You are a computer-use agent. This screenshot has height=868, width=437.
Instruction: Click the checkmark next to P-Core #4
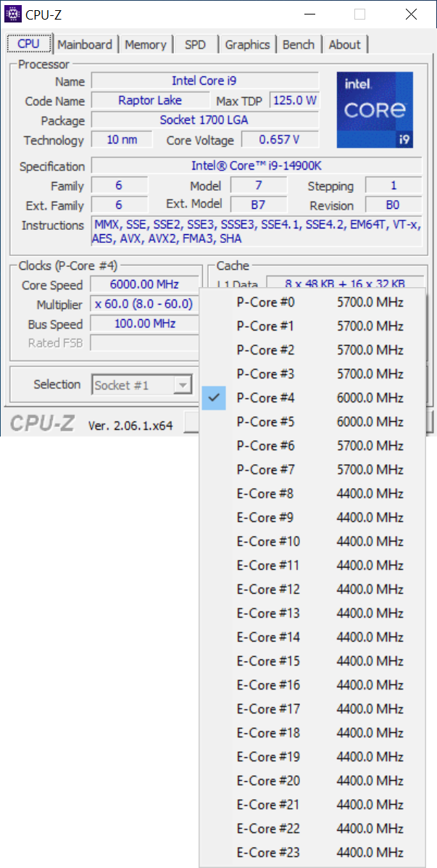214,397
